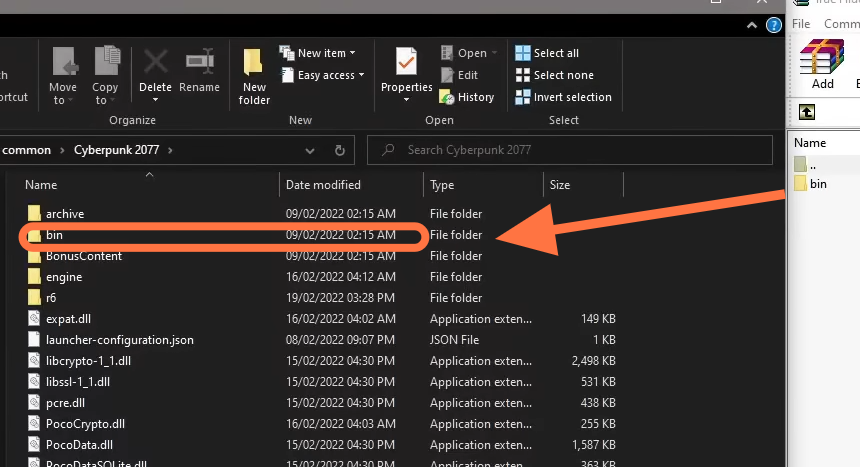
Task: Expand the address bar history dropdown
Action: (310, 150)
